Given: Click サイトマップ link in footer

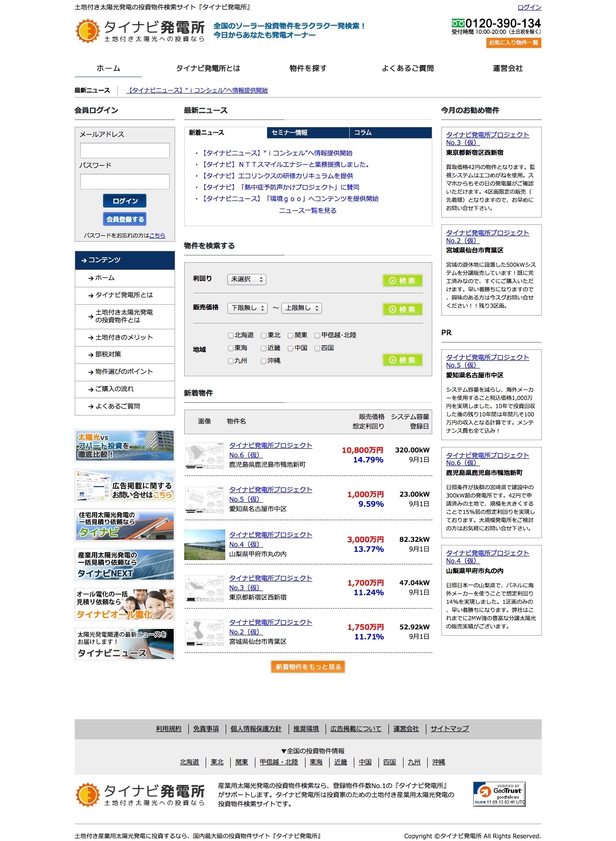Looking at the screenshot, I should point(450,729).
